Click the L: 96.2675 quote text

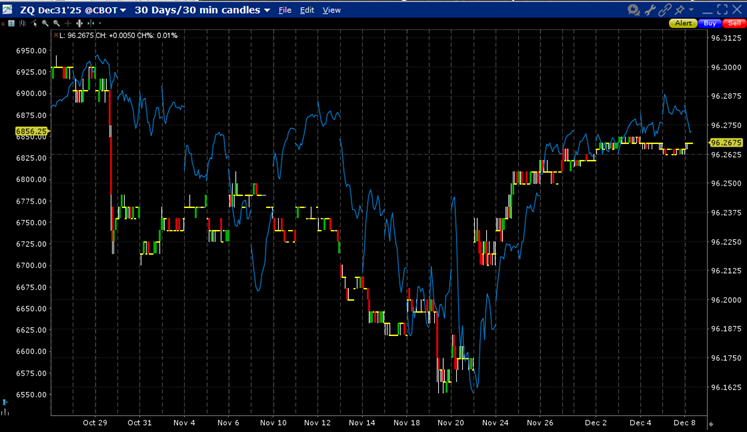77,35
